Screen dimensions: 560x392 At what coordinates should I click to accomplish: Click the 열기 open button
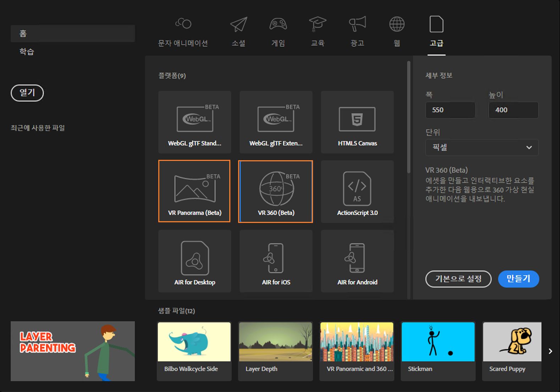[27, 93]
